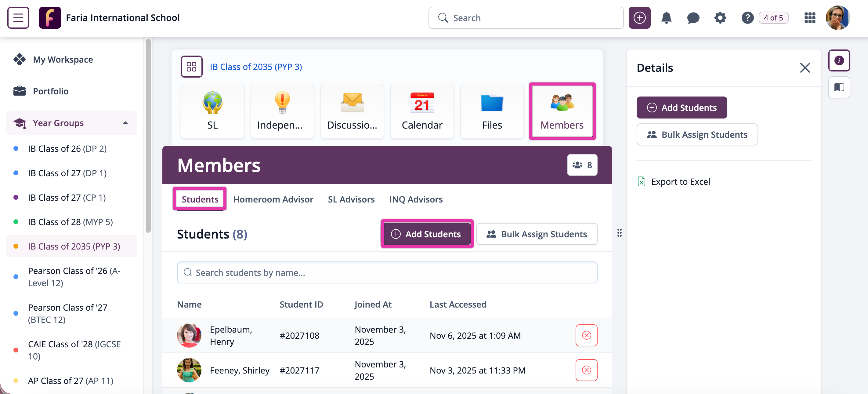This screenshot has height=394, width=868.
Task: Remove Henry Epelbaum from members
Action: click(x=586, y=335)
